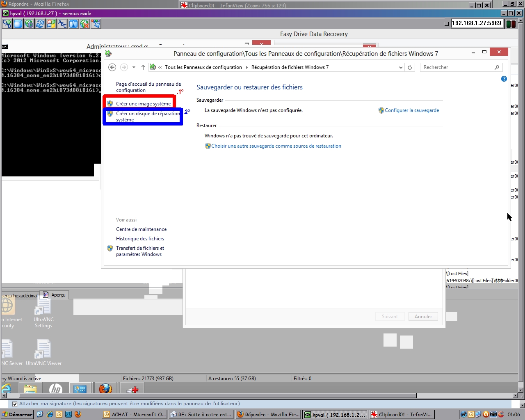Refresh the Control Panel address bar

(410, 67)
